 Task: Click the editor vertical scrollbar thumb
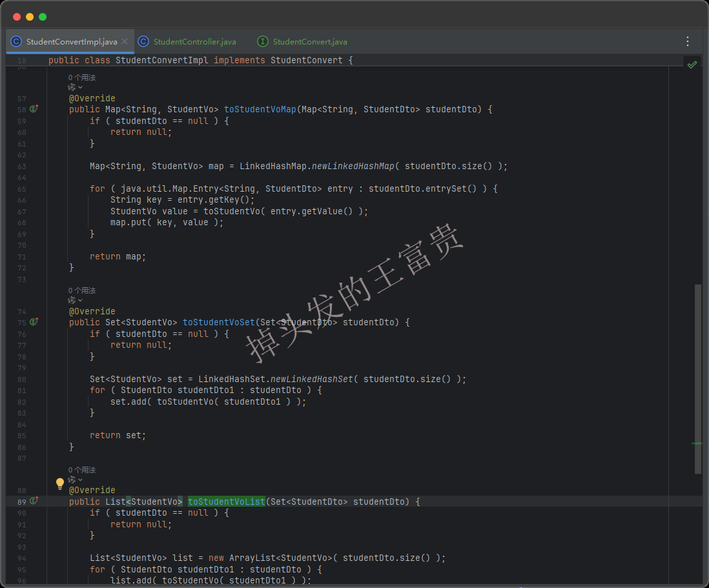tap(697, 379)
